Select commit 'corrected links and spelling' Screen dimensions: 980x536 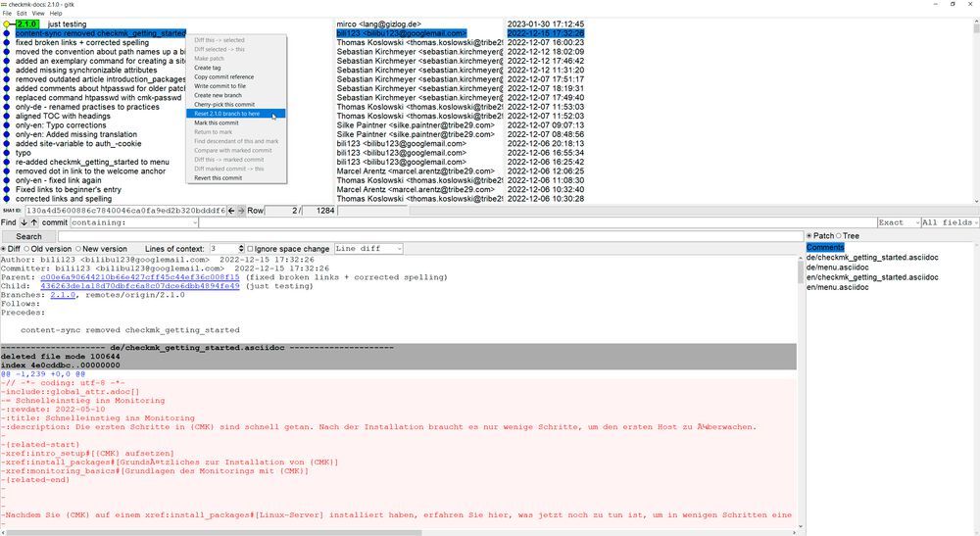(x=64, y=199)
